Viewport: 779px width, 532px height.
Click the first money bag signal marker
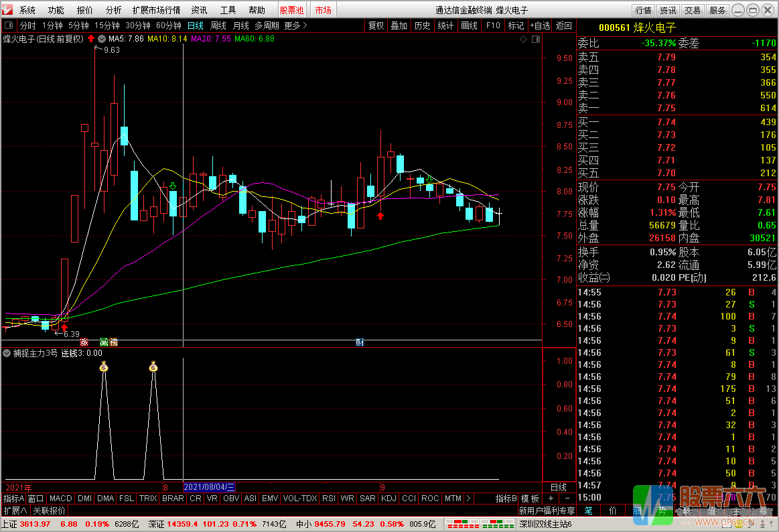tap(103, 367)
